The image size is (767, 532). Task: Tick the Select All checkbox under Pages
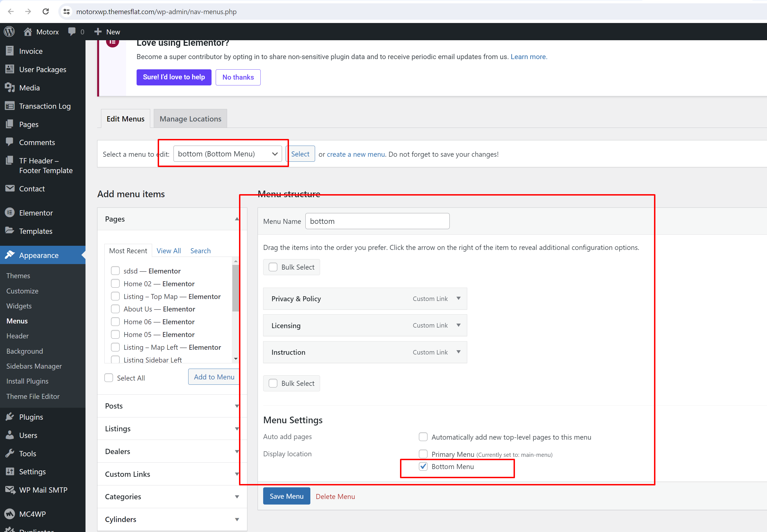(109, 378)
